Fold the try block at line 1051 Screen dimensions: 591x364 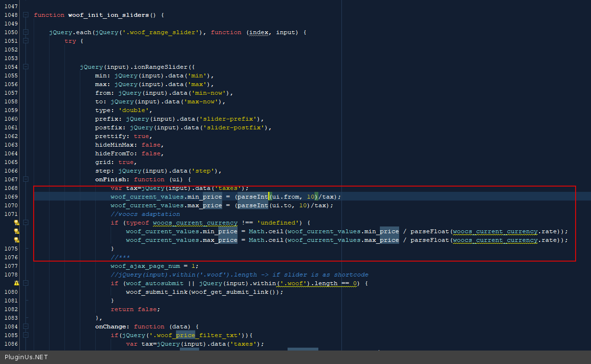click(x=25, y=41)
